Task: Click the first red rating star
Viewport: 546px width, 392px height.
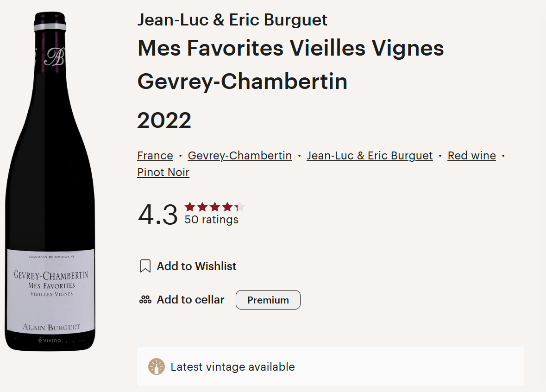Action: click(190, 207)
